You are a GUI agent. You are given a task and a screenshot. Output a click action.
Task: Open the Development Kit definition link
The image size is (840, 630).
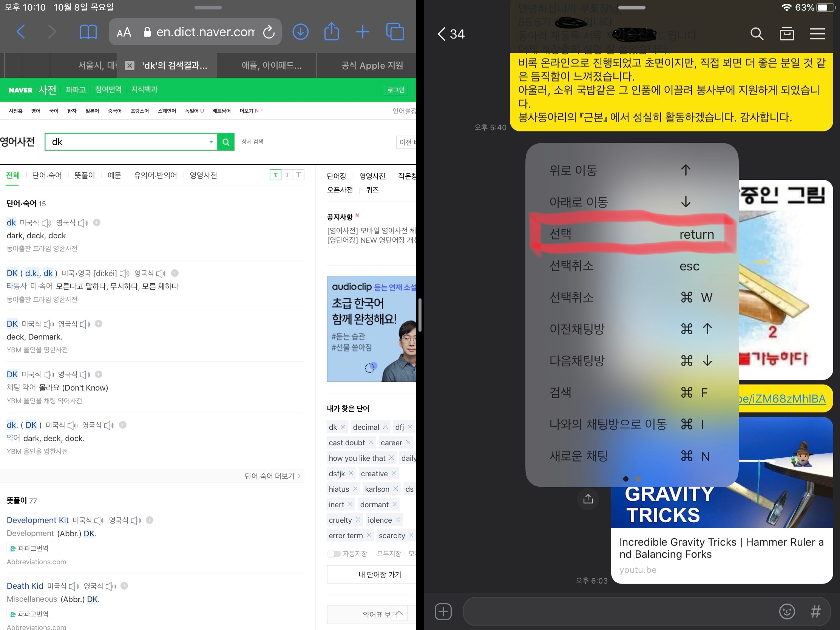(38, 520)
